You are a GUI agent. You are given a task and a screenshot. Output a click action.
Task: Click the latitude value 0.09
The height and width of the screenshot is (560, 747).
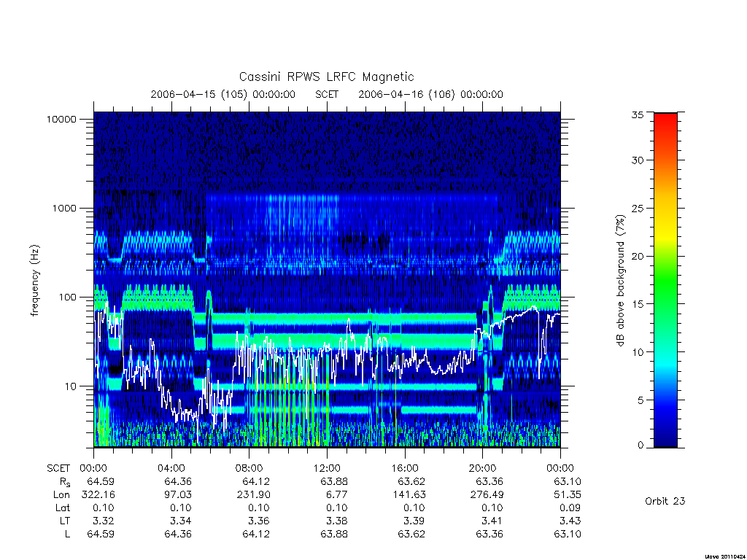click(x=570, y=507)
